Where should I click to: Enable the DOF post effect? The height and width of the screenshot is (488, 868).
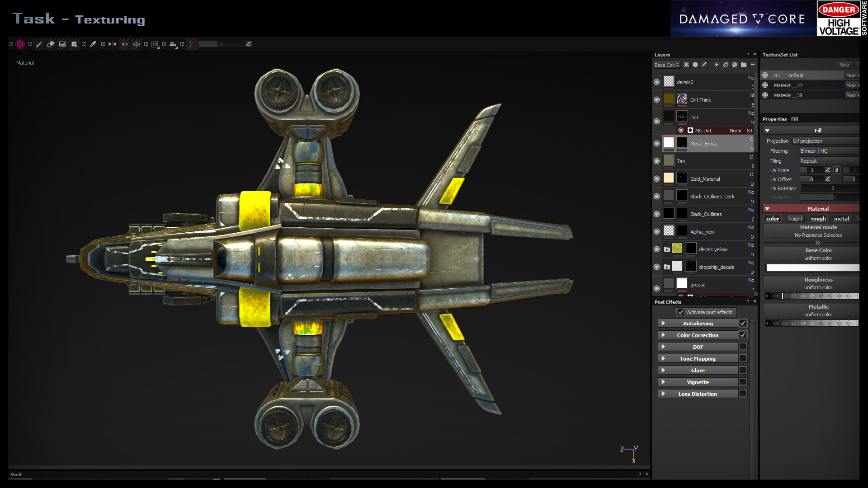point(743,347)
